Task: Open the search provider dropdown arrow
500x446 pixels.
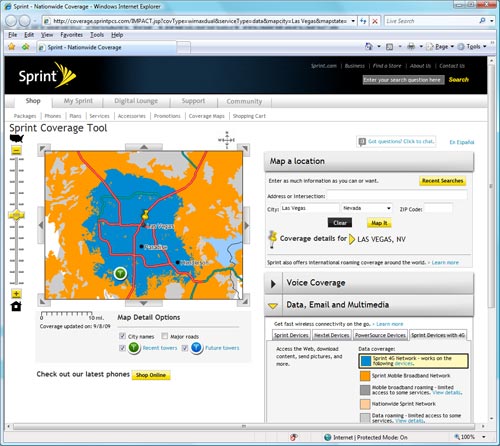Action: click(492, 21)
